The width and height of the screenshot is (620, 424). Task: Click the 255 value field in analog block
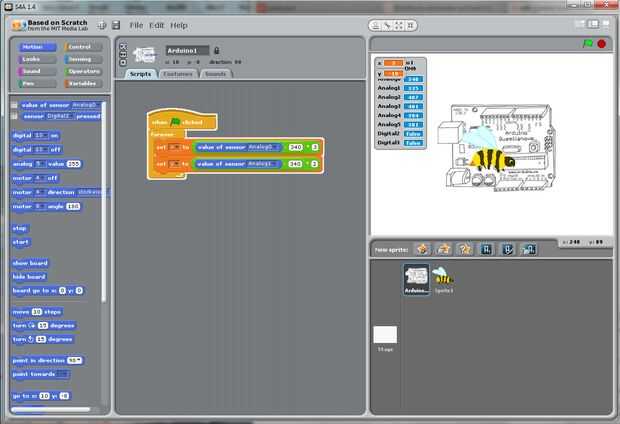[74, 164]
